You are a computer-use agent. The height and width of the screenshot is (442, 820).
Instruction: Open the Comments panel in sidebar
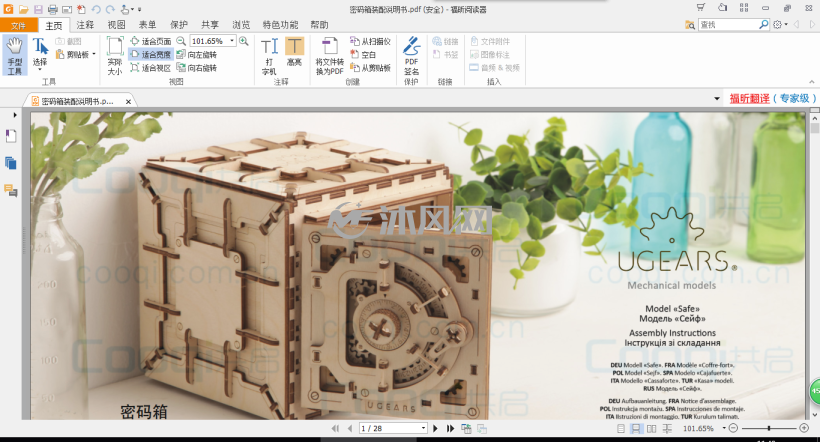(x=10, y=190)
